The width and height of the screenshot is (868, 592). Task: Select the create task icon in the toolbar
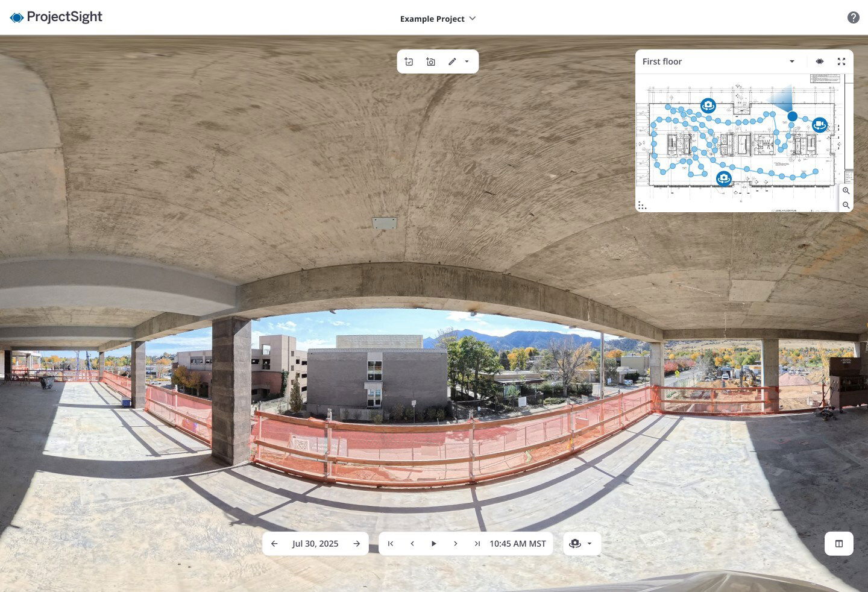(x=409, y=61)
